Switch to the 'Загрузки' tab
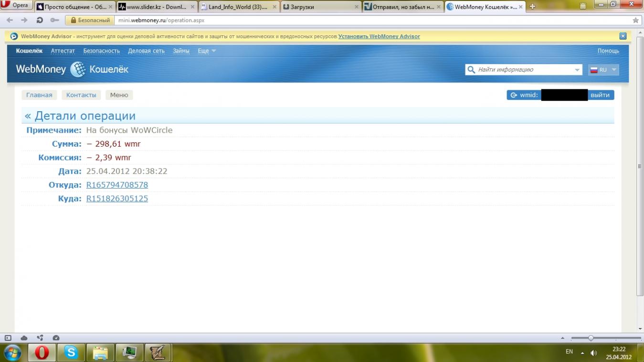 click(x=320, y=7)
